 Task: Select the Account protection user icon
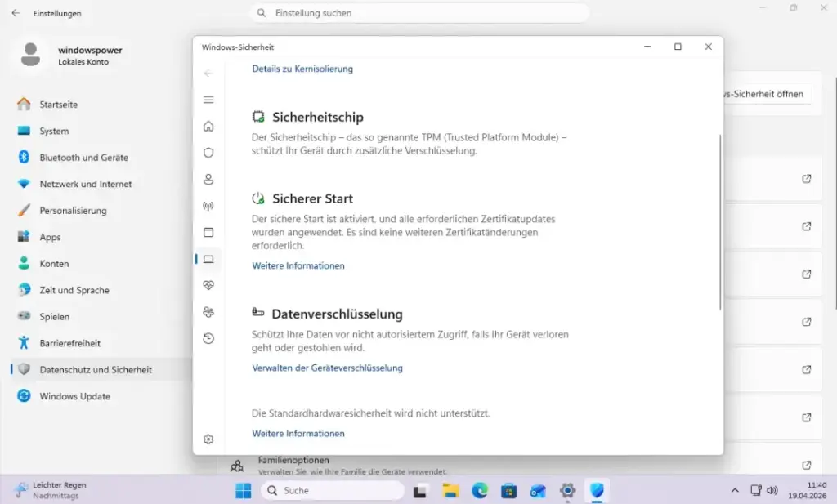pos(208,179)
